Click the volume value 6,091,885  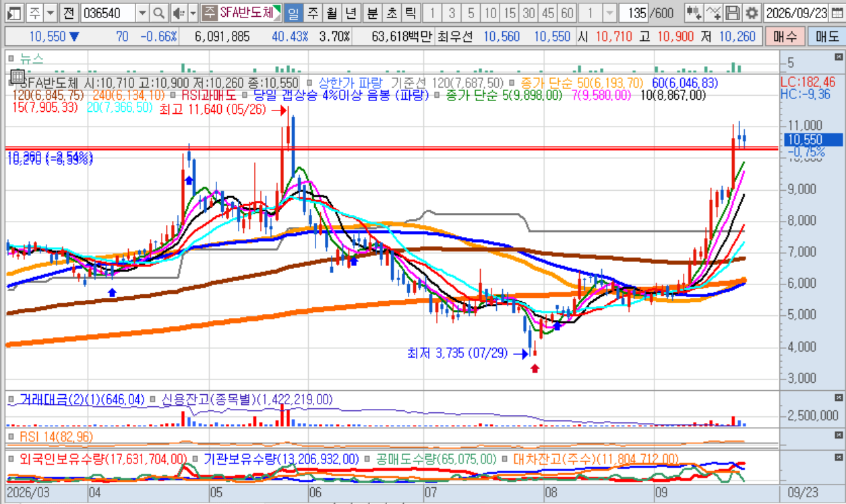coord(222,36)
